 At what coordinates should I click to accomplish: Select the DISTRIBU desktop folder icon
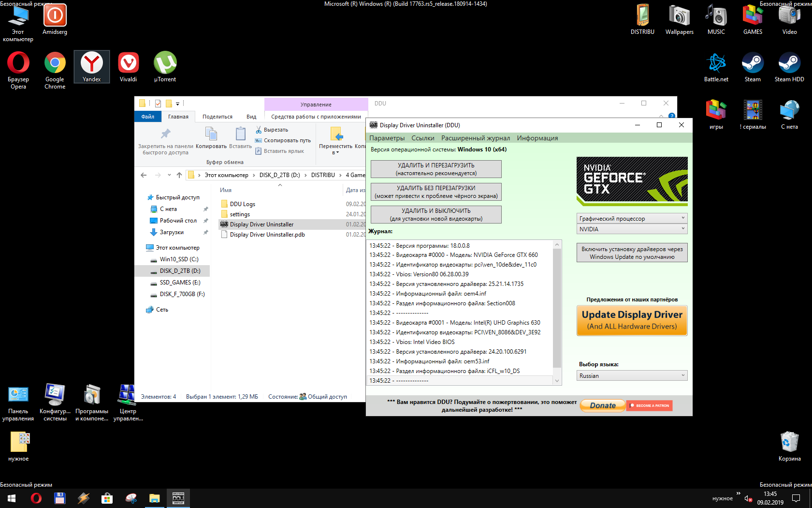[x=643, y=19]
